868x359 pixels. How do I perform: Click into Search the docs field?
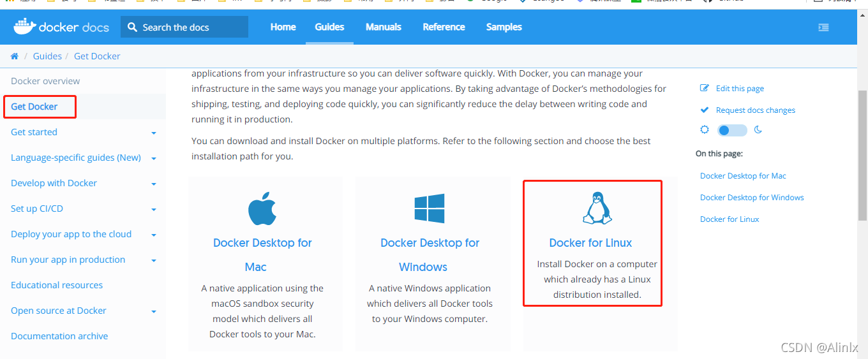pyautogui.click(x=184, y=27)
